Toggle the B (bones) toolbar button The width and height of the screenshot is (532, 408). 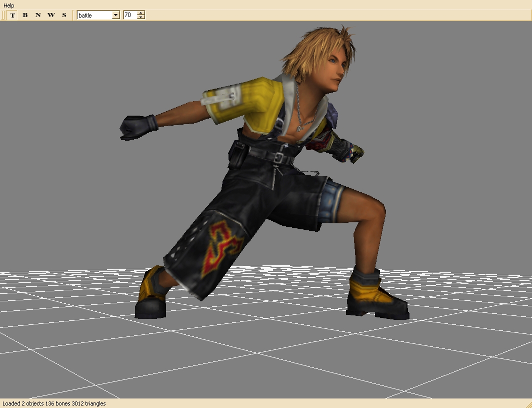(25, 16)
